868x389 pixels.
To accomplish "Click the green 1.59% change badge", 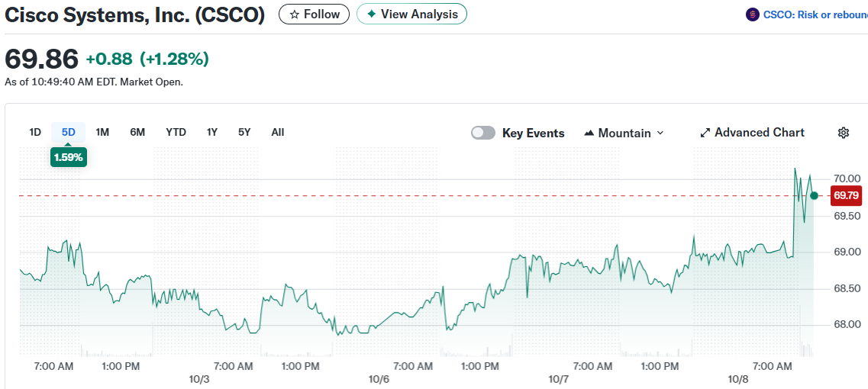I will [x=69, y=157].
